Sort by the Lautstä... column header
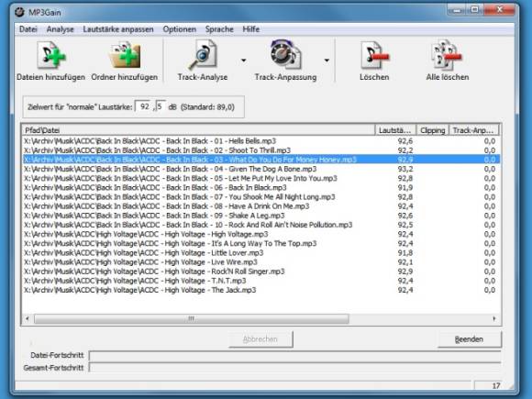The width and height of the screenshot is (532, 399). click(395, 130)
